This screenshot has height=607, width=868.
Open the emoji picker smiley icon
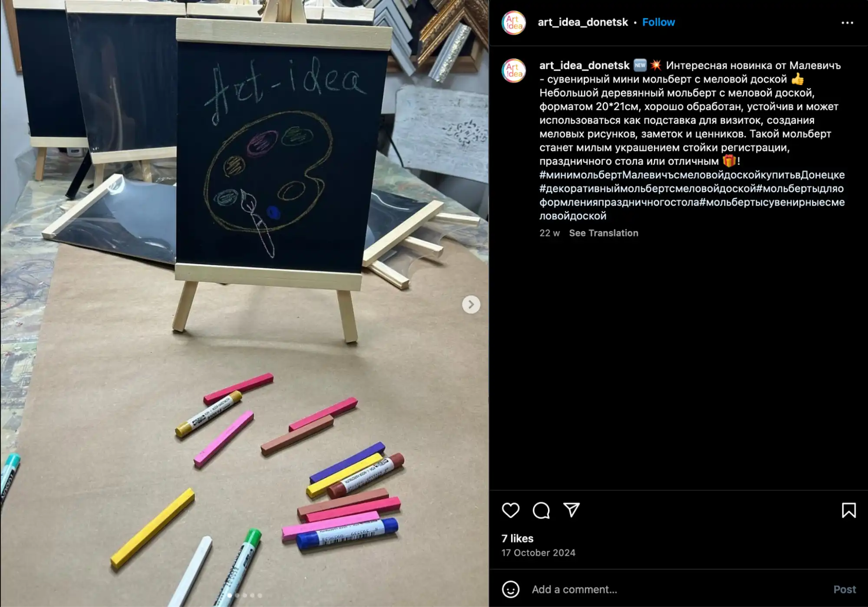point(510,589)
